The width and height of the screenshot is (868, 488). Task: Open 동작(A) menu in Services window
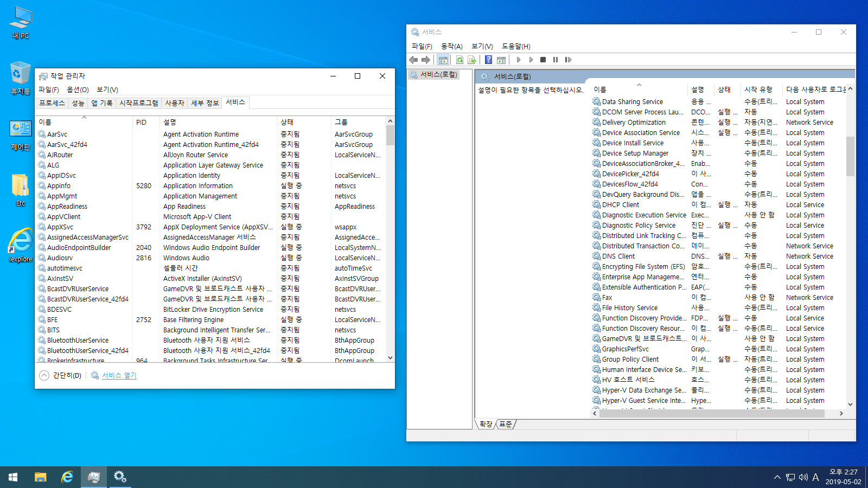[x=451, y=46]
